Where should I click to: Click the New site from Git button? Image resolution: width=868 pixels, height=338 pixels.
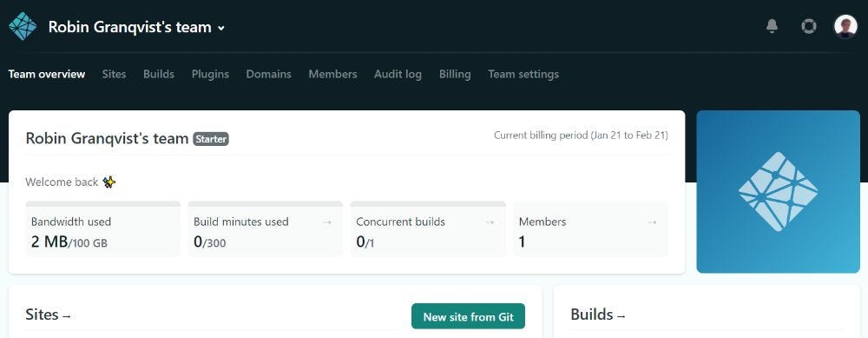tap(469, 316)
